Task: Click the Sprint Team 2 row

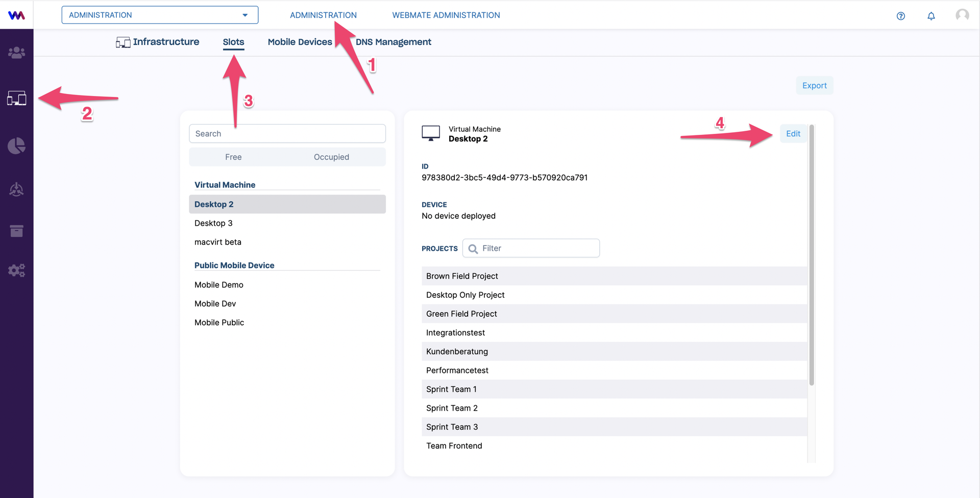Action: pyautogui.click(x=615, y=408)
